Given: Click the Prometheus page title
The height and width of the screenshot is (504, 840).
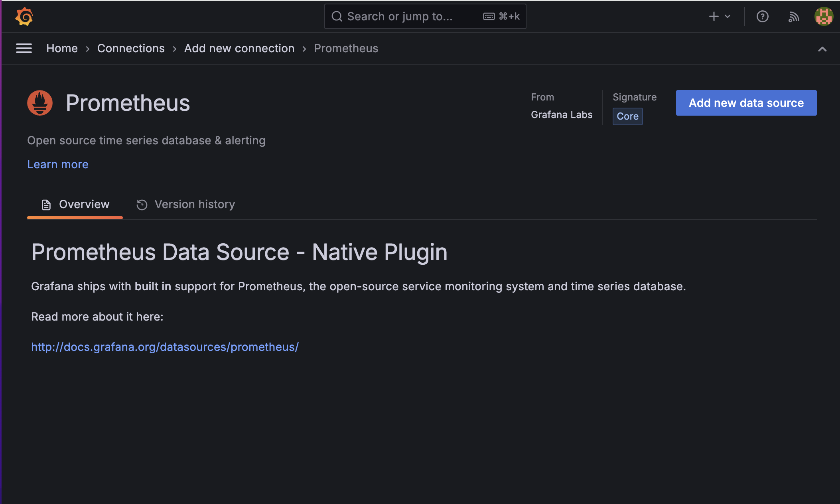Looking at the screenshot, I should point(128,103).
